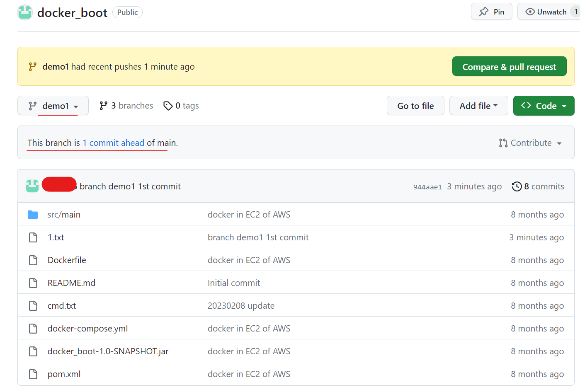Click the file icon for docker_boot-1.0-SNAPSHOT.jar
580x392 pixels.
(x=33, y=351)
